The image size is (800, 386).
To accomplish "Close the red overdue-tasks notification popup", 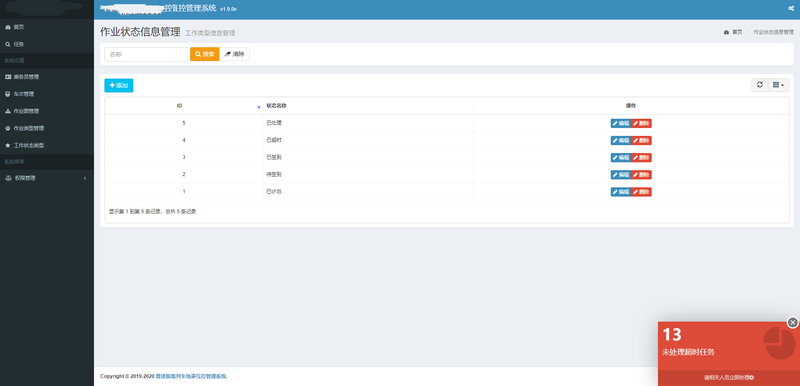I will tap(792, 322).
